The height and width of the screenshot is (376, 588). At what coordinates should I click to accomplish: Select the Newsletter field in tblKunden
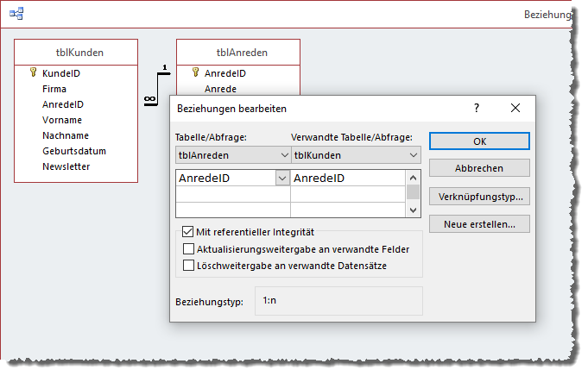(x=66, y=166)
